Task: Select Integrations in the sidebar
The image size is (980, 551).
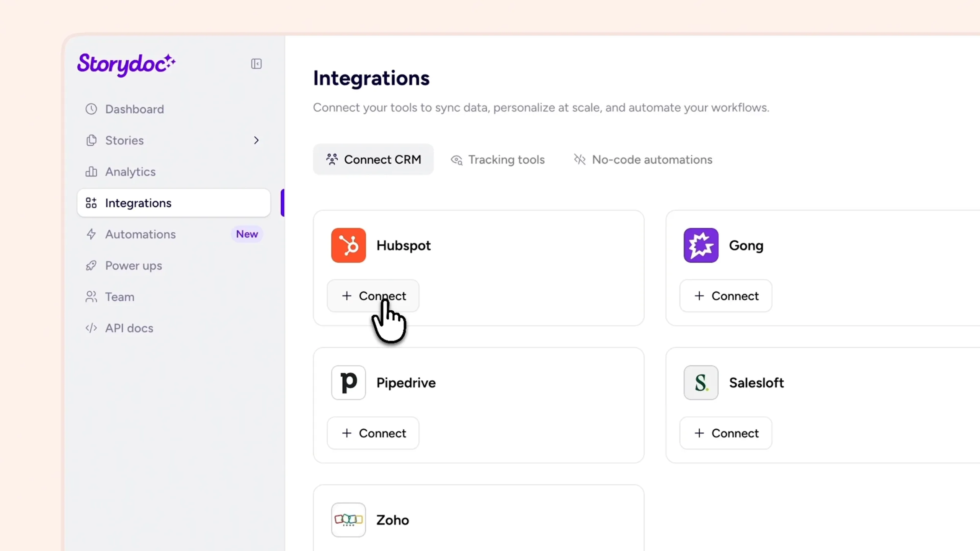Action: 174,203
